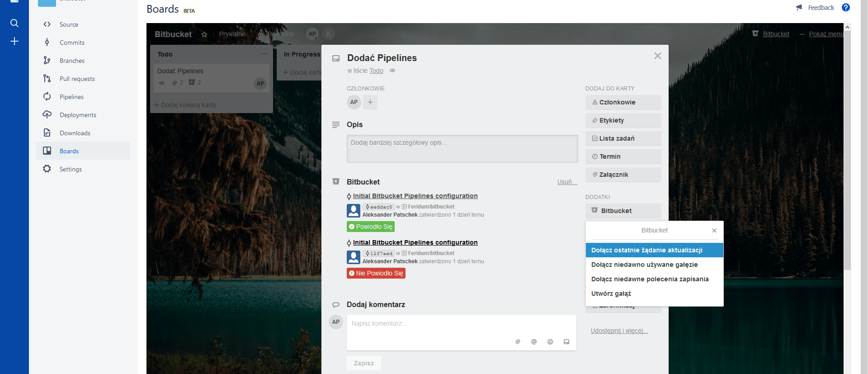This screenshot has height=374, width=868.
Task: Open the Dodać Pipelines card in Todo list
Action: [212, 78]
